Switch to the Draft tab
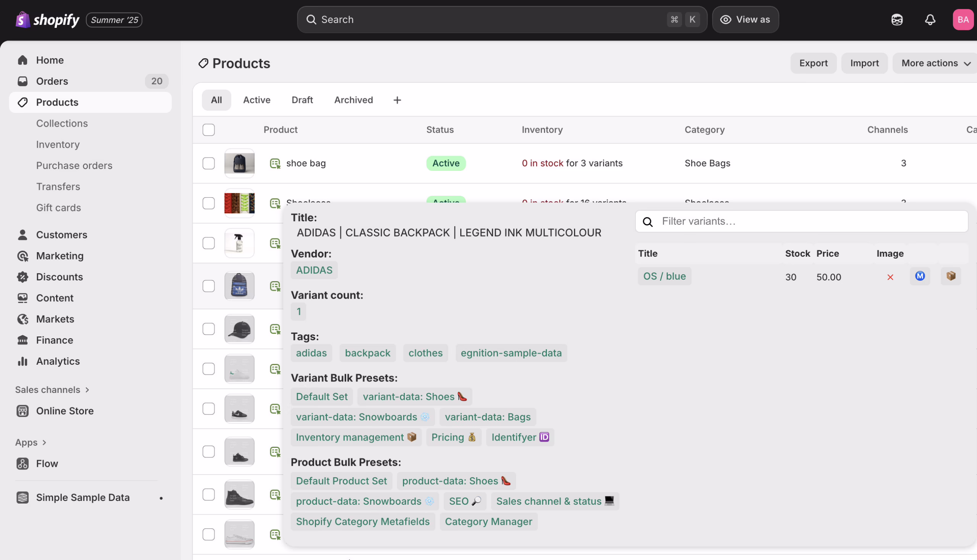The image size is (977, 560). (302, 100)
